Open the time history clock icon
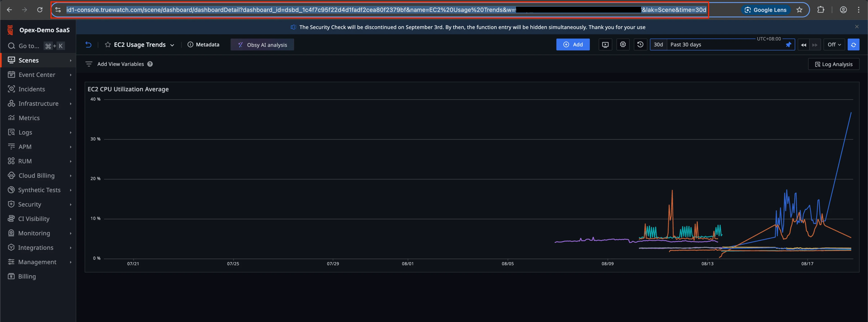 click(x=640, y=45)
